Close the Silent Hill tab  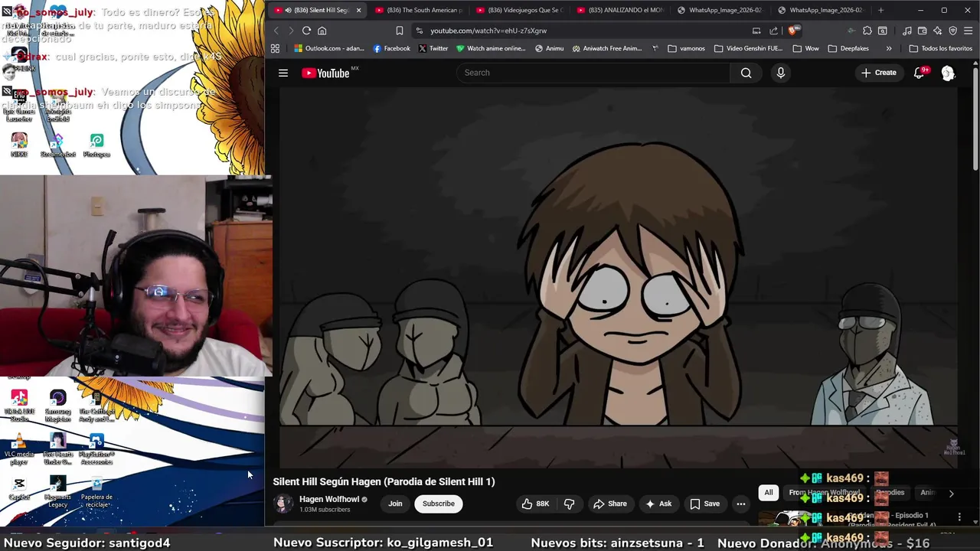tap(358, 10)
